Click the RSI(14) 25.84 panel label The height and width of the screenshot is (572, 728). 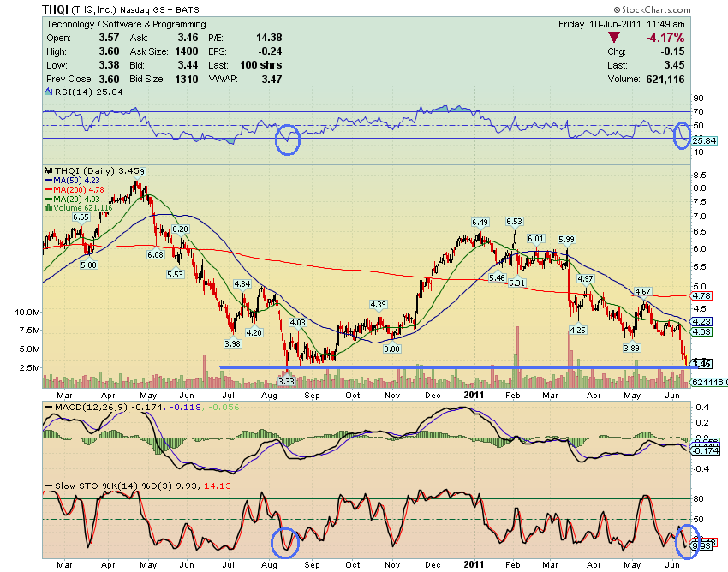pyautogui.click(x=89, y=92)
